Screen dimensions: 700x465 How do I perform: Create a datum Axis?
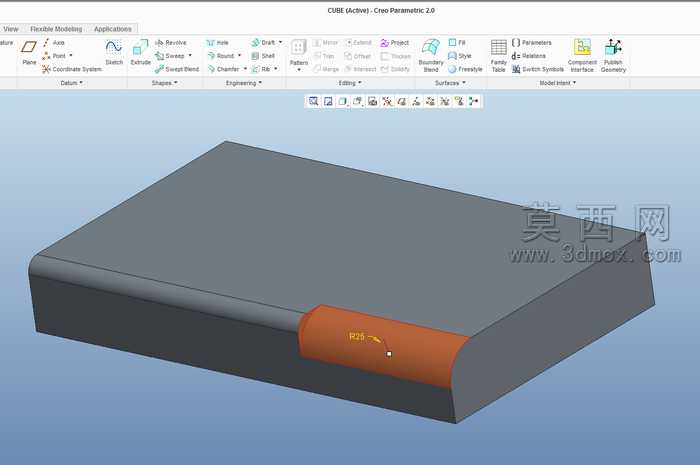coord(54,42)
